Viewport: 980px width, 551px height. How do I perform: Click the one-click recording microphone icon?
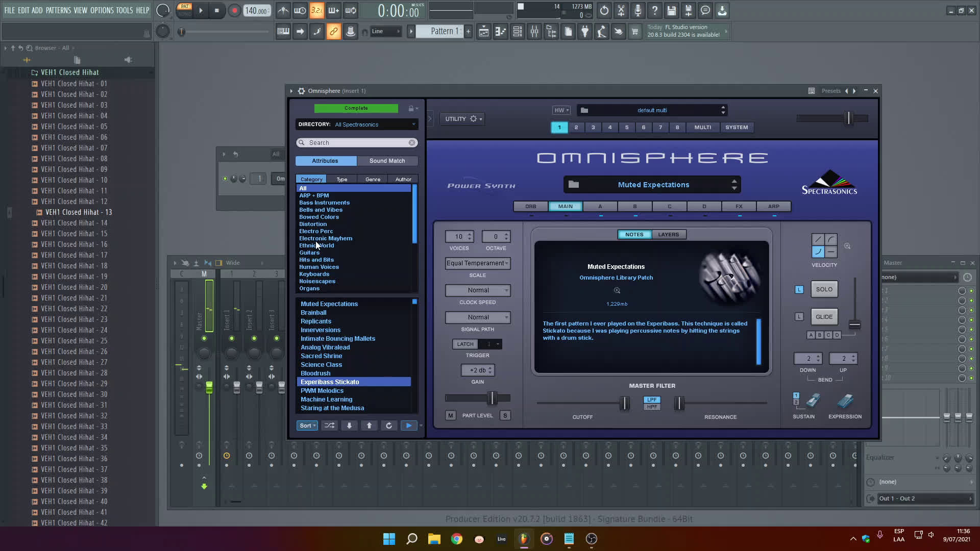(x=638, y=10)
